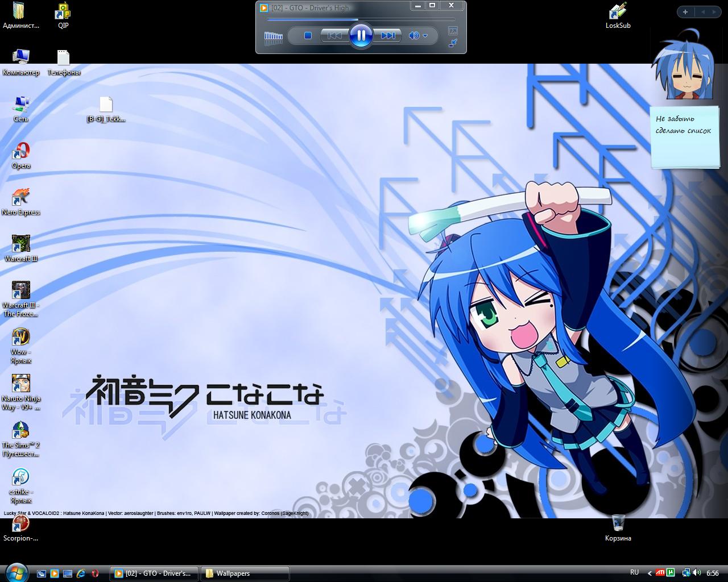Switch to GTO - Driver's taskbar button

[x=154, y=573]
